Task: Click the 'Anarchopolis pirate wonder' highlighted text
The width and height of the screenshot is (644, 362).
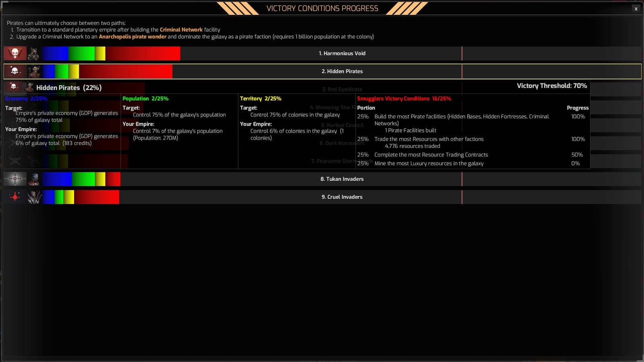Action: point(132,37)
